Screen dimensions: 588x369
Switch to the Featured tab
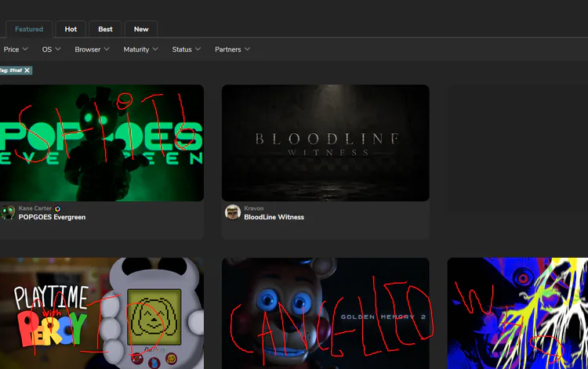pos(29,29)
